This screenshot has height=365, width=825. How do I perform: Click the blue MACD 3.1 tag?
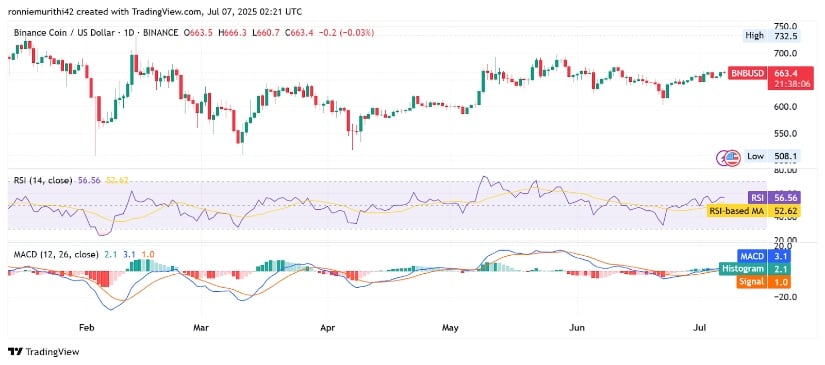coord(764,256)
